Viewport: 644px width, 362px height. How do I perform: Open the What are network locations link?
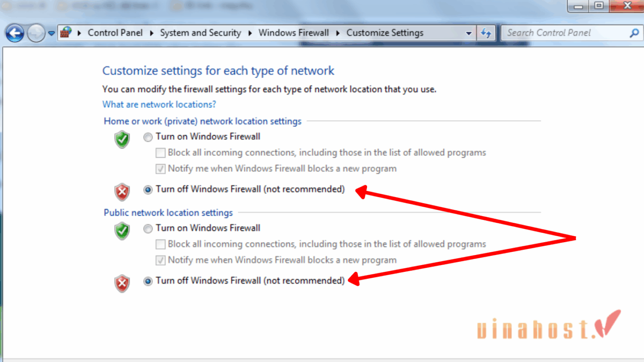(159, 104)
